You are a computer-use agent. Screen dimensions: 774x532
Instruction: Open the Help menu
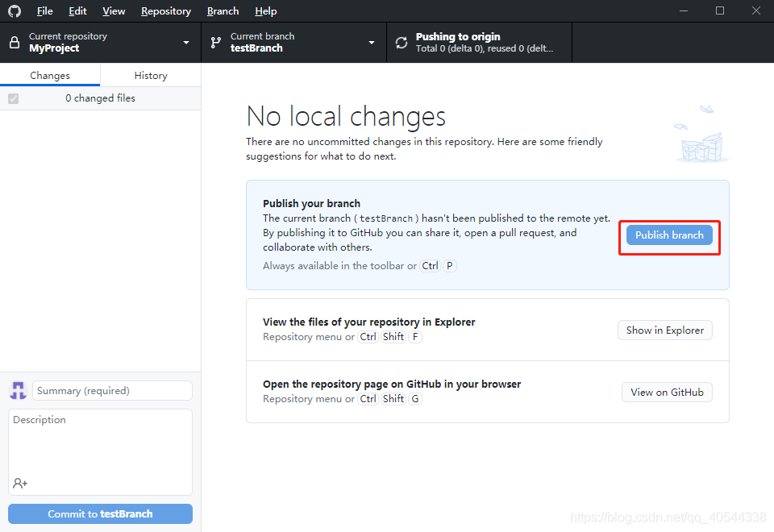point(265,10)
